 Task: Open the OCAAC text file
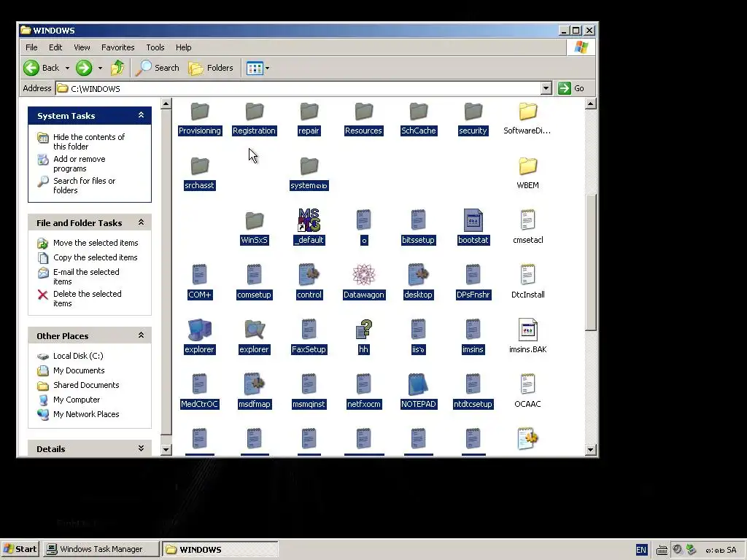pyautogui.click(x=527, y=392)
